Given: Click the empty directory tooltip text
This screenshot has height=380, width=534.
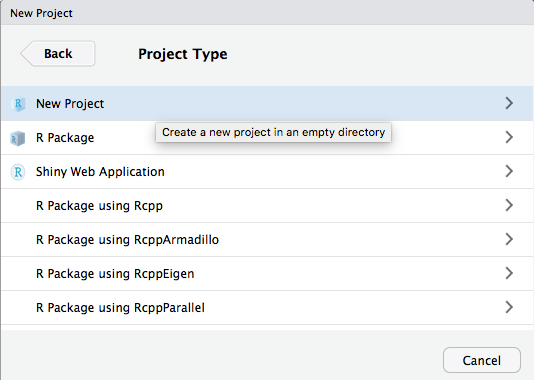Looking at the screenshot, I should coord(273,132).
